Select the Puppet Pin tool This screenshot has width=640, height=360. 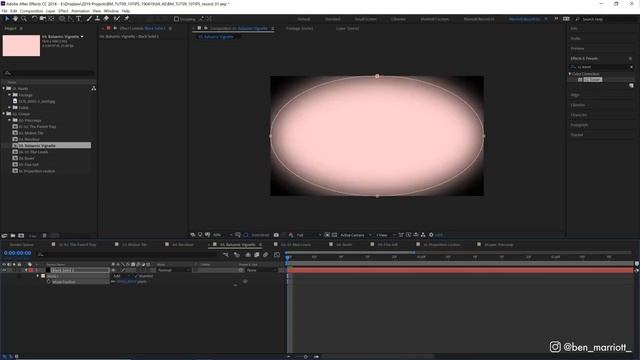point(127,19)
